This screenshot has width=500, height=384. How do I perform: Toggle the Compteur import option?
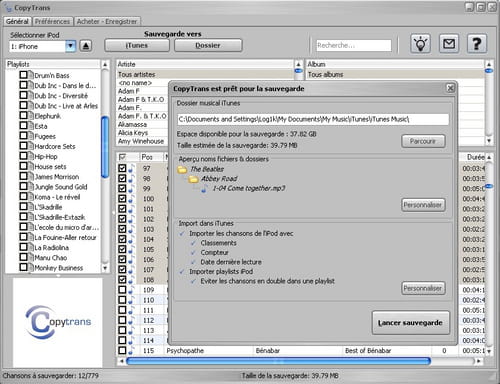click(193, 253)
